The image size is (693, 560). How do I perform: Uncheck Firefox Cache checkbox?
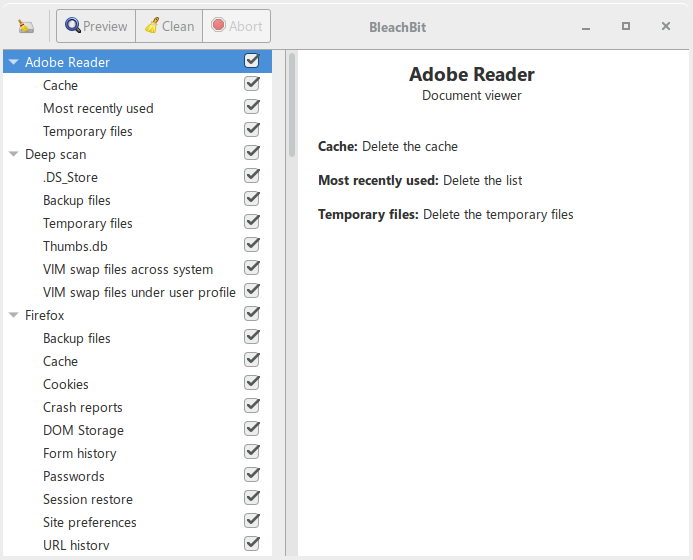coord(251,359)
